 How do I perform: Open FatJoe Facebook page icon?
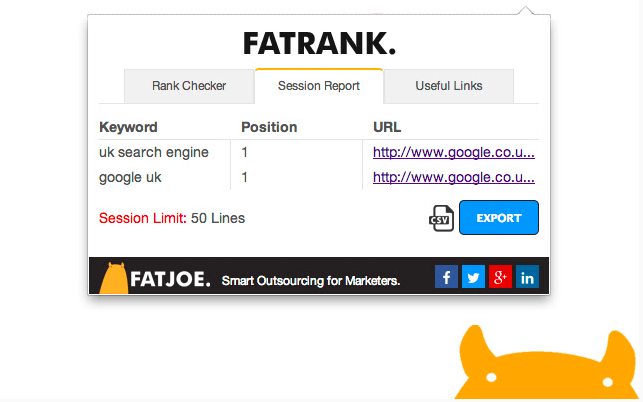click(446, 276)
